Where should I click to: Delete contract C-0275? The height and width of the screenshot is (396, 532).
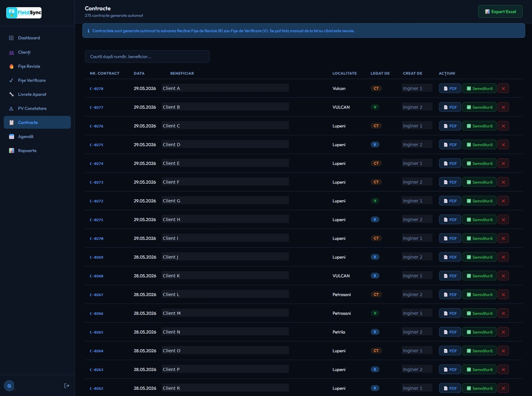point(503,145)
